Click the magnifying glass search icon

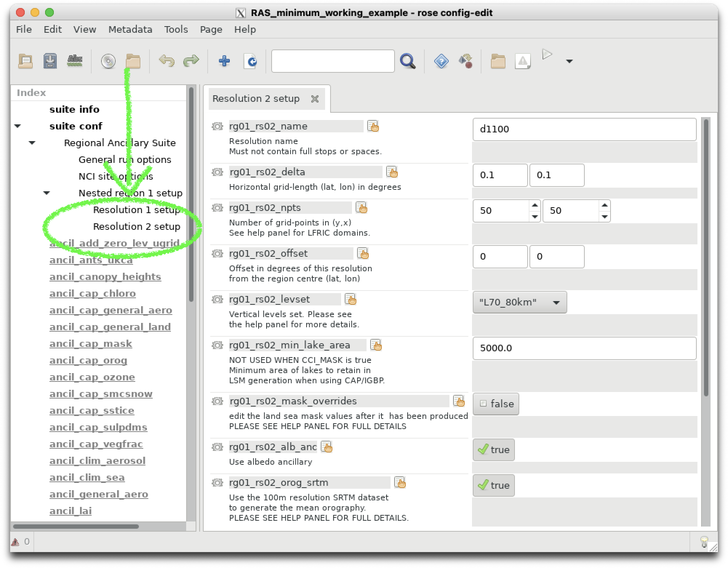coord(408,61)
